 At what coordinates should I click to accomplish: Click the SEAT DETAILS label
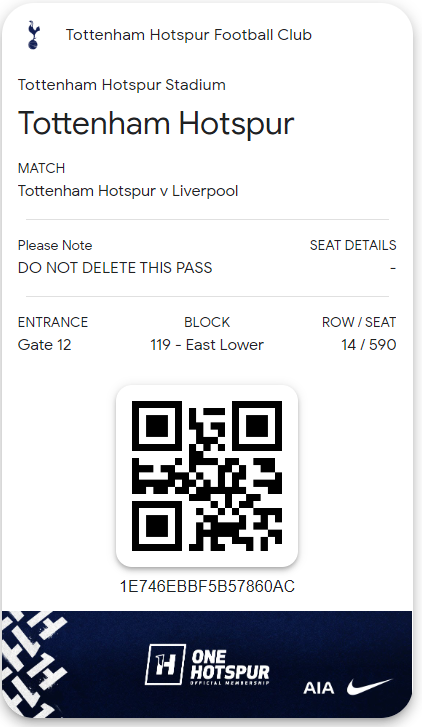pos(355,247)
